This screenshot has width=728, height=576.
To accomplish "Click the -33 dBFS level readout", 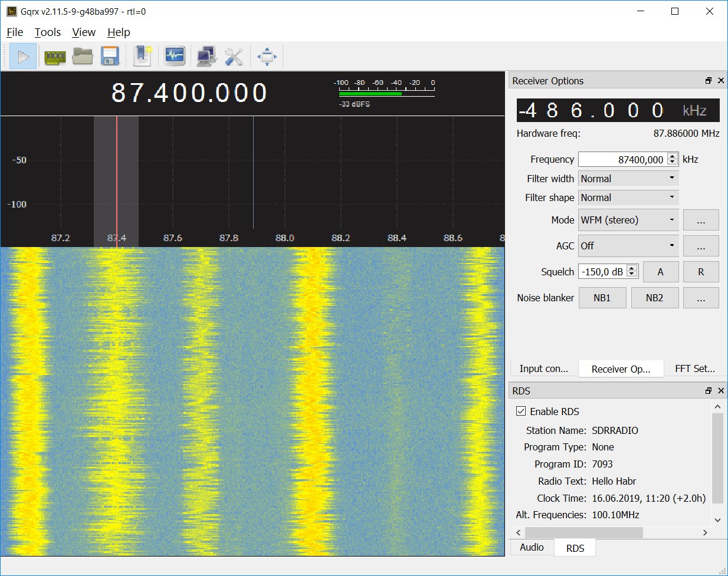I will [x=355, y=104].
